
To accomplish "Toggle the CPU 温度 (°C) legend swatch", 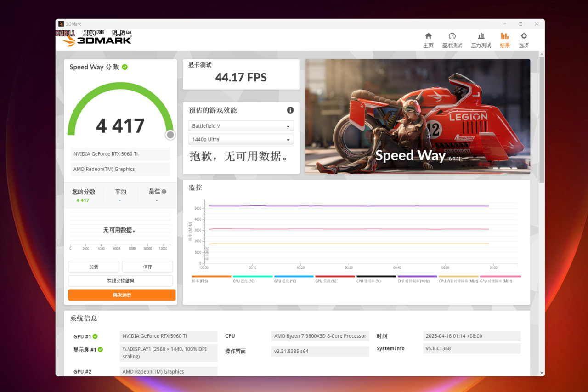I will pyautogui.click(x=253, y=276).
